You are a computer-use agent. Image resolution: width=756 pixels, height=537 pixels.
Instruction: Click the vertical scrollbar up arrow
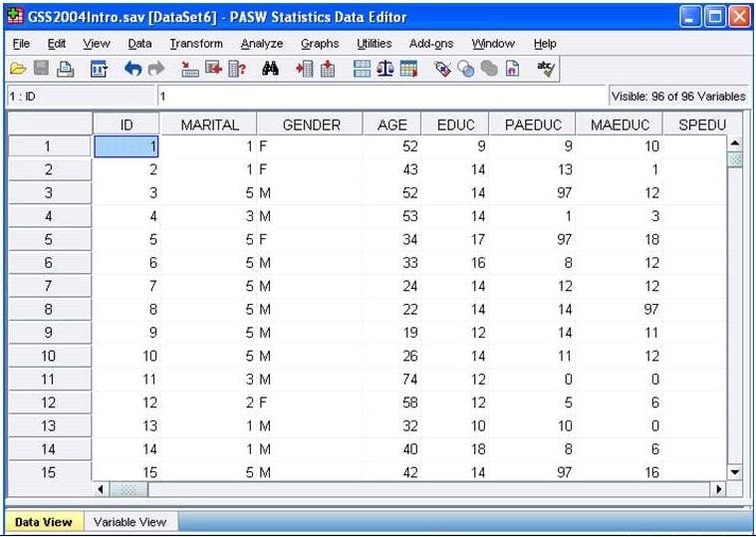point(735,142)
